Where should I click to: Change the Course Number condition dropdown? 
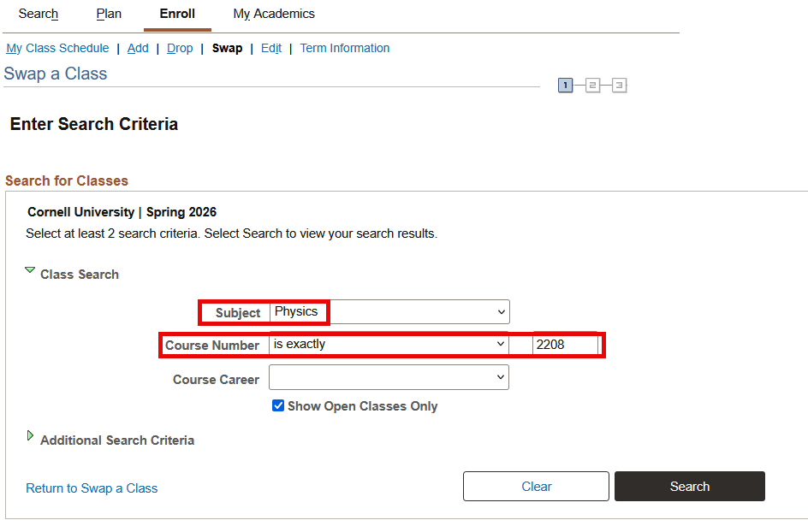389,343
